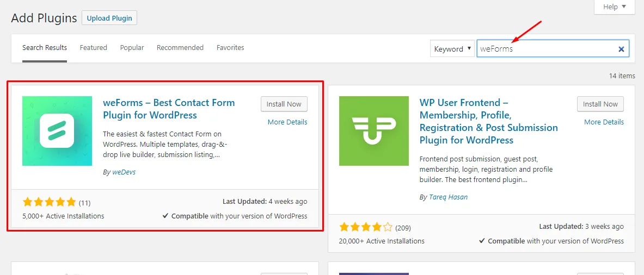Click the Add Plugins page heading

click(x=44, y=18)
